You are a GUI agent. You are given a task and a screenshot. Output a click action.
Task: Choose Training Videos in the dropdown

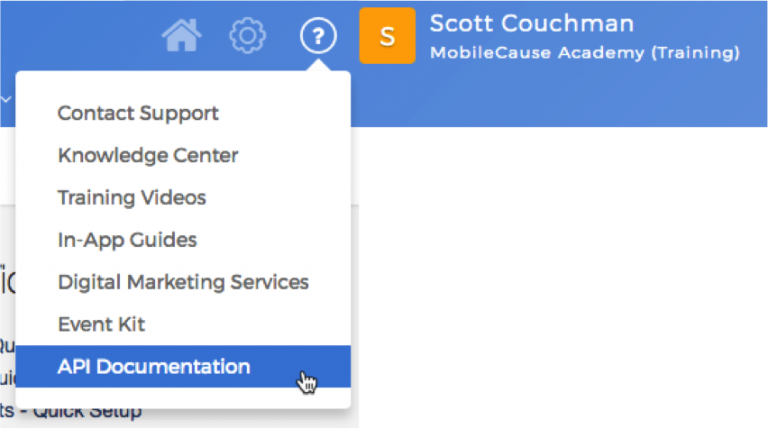click(x=132, y=197)
